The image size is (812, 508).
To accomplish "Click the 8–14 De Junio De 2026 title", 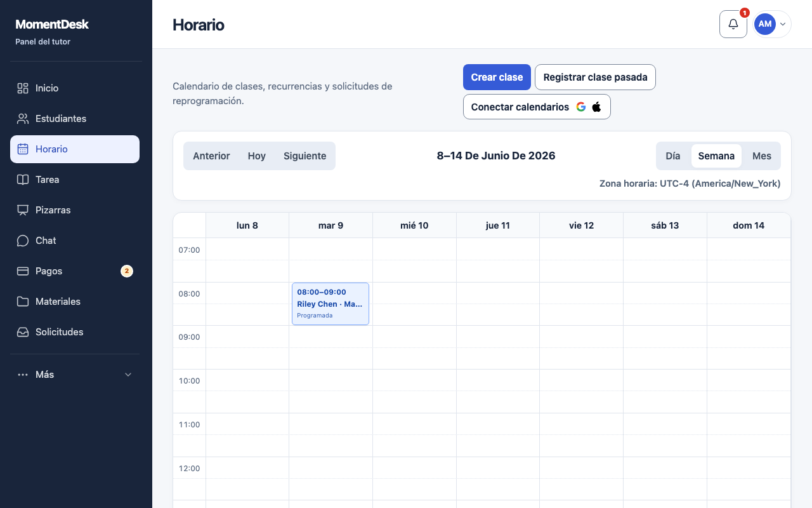I will (496, 156).
